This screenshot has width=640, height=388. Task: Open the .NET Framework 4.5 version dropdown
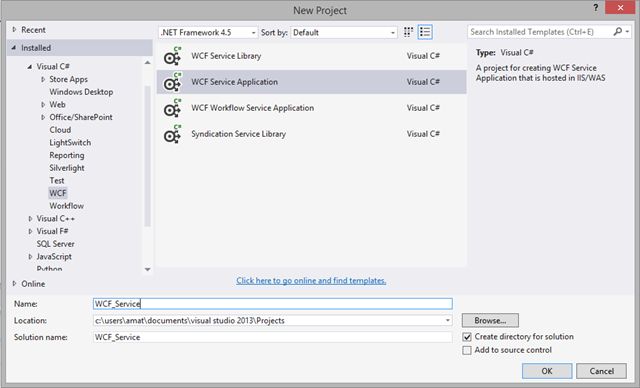[x=208, y=33]
